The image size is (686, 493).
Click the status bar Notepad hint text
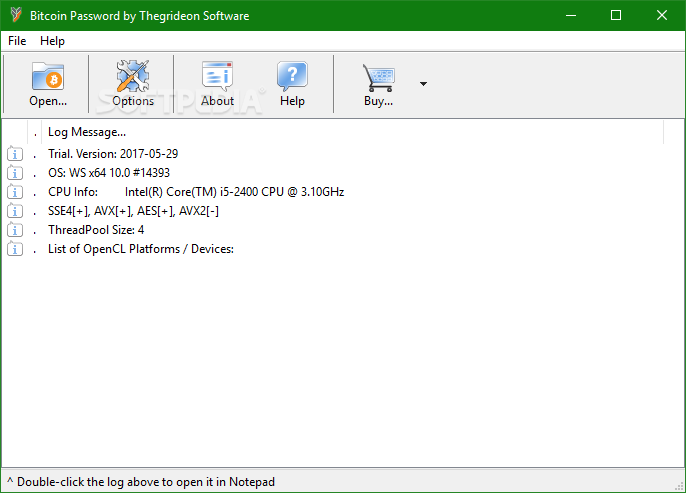tap(141, 482)
